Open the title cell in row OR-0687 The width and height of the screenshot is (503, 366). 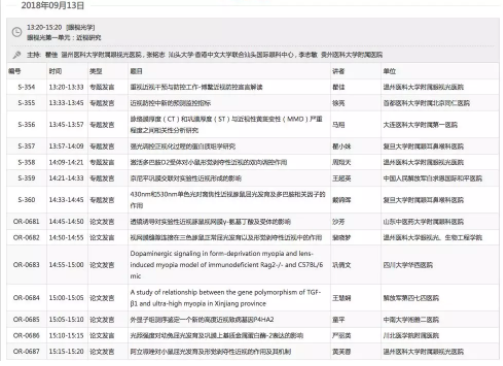click(x=210, y=352)
